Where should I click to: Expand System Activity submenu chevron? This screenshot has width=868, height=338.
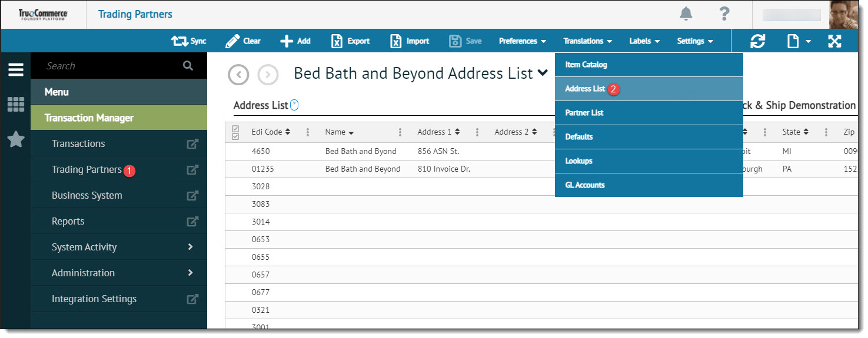pyautogui.click(x=190, y=247)
